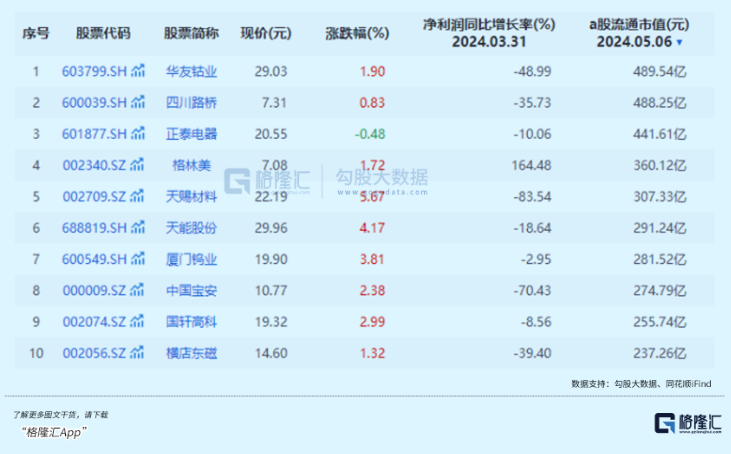Click chart icon beside 002709.SZ
This screenshot has height=454, width=731.
138,196
